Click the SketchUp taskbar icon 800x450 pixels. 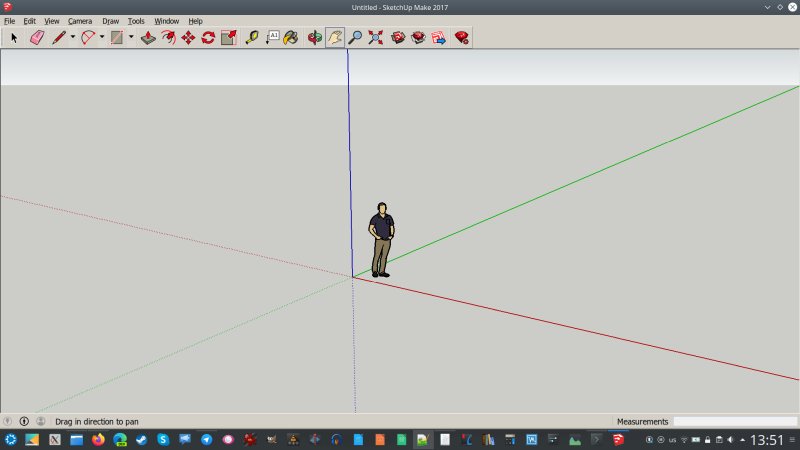pyautogui.click(x=618, y=440)
